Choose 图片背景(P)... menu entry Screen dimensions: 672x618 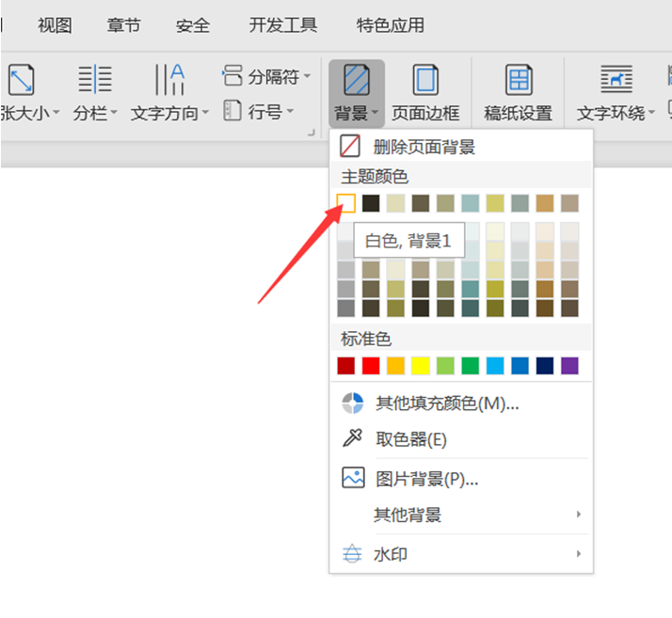461,478
